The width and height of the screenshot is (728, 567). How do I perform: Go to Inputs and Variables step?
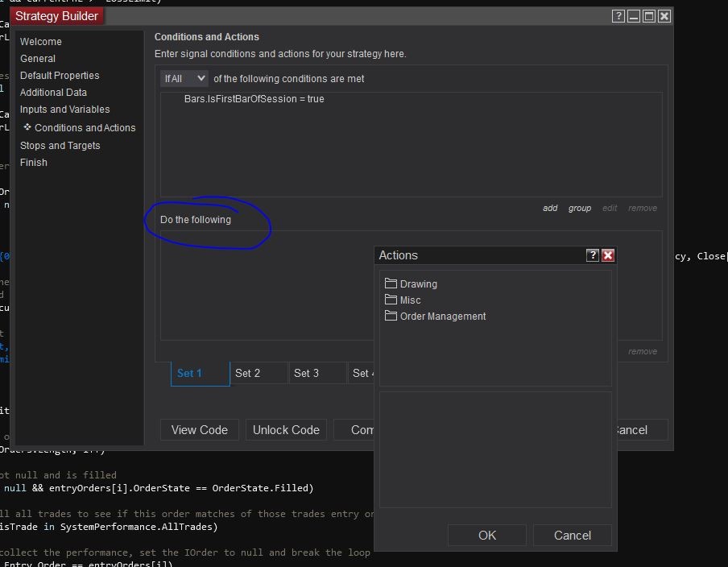coord(65,109)
